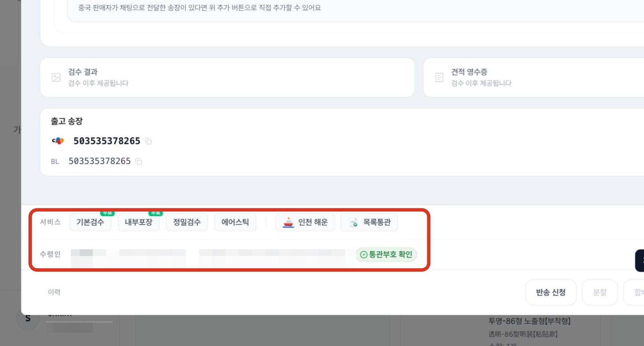Click the receipt document icon in 견적 영수증
The image size is (644, 346).
(439, 77)
